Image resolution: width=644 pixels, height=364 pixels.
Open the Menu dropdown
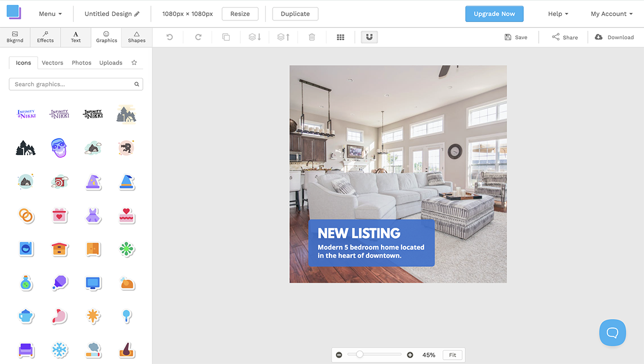coord(50,14)
